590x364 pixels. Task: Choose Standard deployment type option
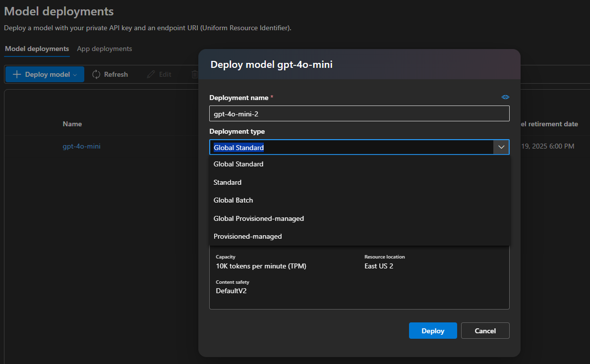(x=360, y=182)
